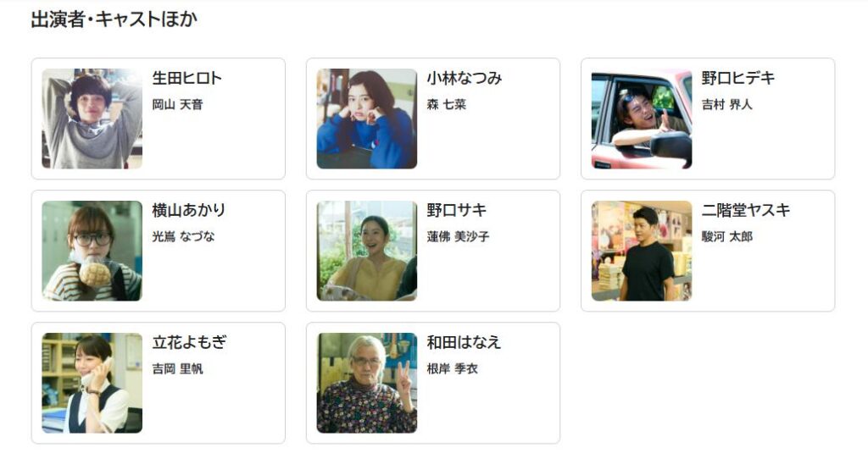Click actor name 森 七菜

[x=447, y=104]
